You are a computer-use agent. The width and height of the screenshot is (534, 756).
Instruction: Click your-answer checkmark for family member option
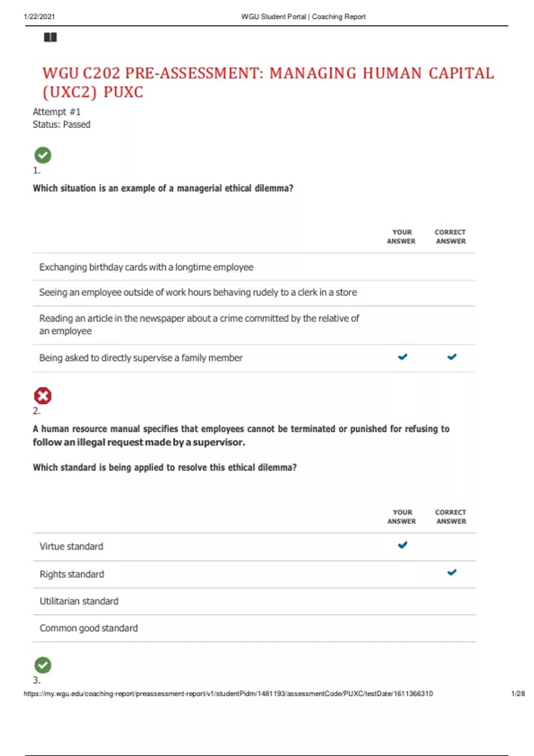coord(402,357)
